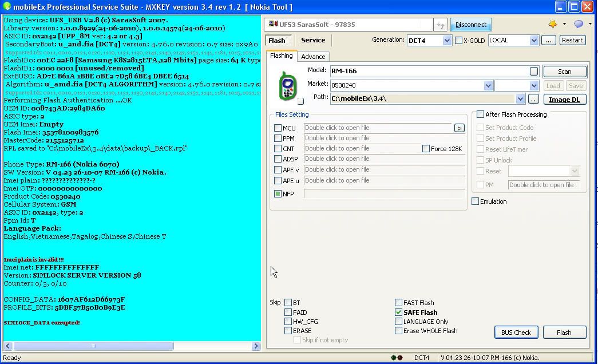The height and width of the screenshot is (364, 598).
Task: Click the Restart button
Action: point(572,40)
